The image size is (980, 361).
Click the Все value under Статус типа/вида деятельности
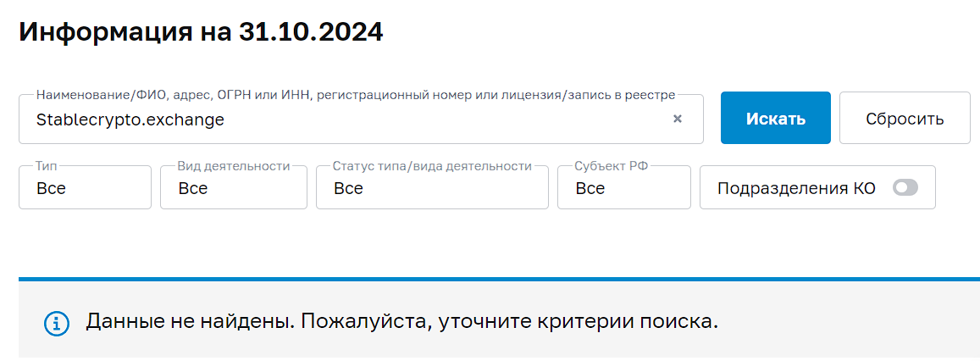tap(348, 187)
